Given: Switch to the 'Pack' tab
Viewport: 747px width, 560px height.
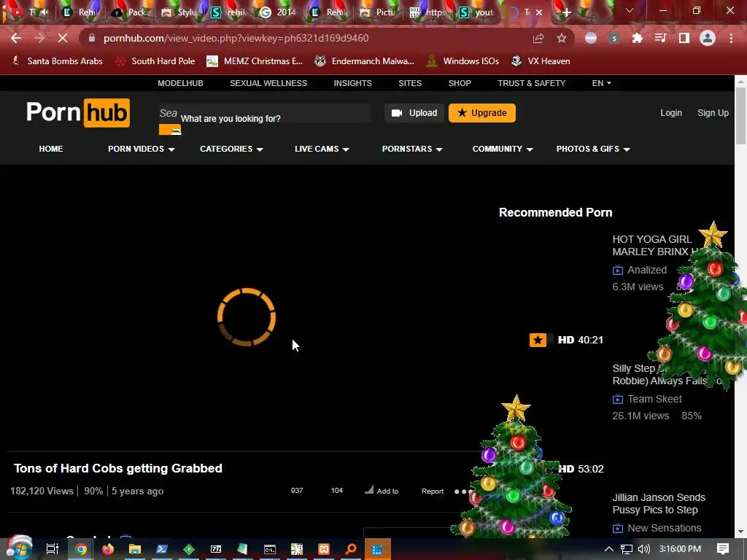Looking at the screenshot, I should [x=130, y=12].
